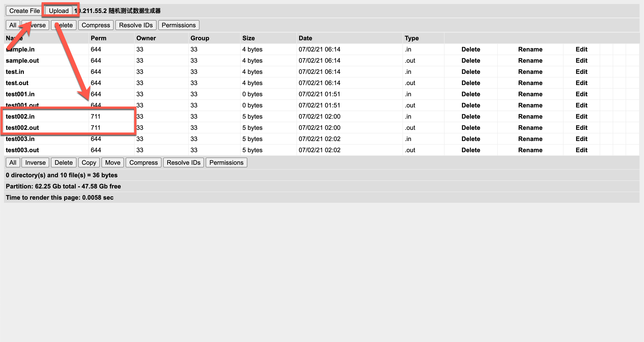Rename the test003.in file

click(x=530, y=139)
